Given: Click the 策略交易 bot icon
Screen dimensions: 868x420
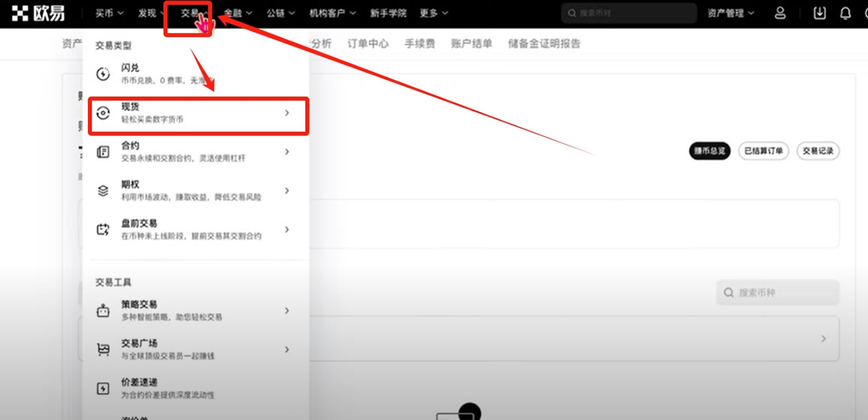Looking at the screenshot, I should point(104,310).
